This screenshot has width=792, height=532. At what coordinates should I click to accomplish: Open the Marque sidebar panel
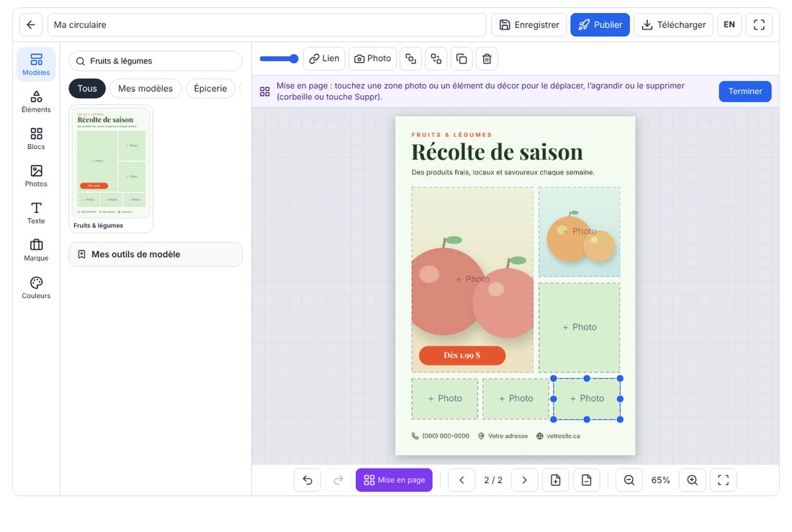(x=36, y=250)
